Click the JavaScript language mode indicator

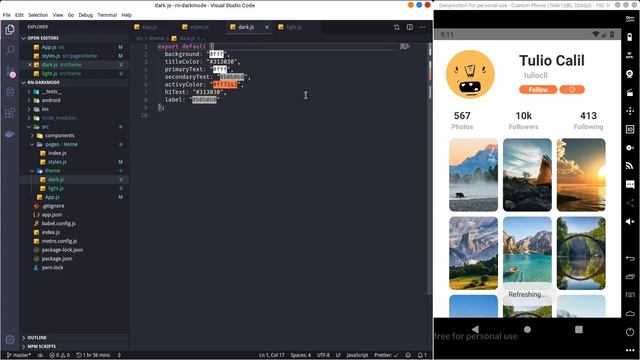click(x=357, y=355)
